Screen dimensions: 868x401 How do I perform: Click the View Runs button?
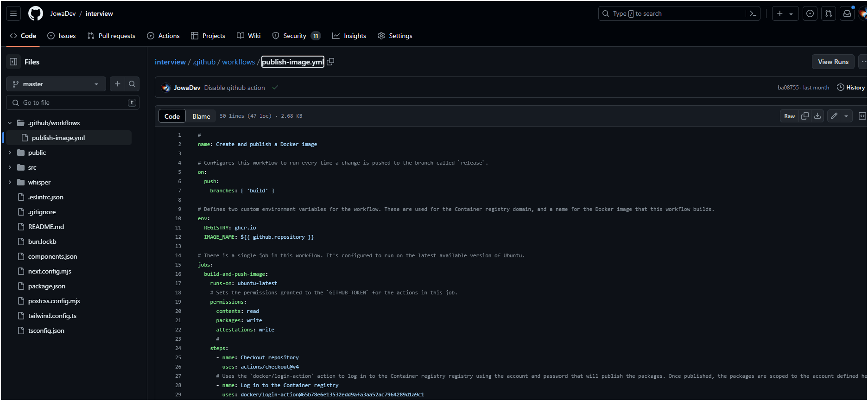coord(833,62)
